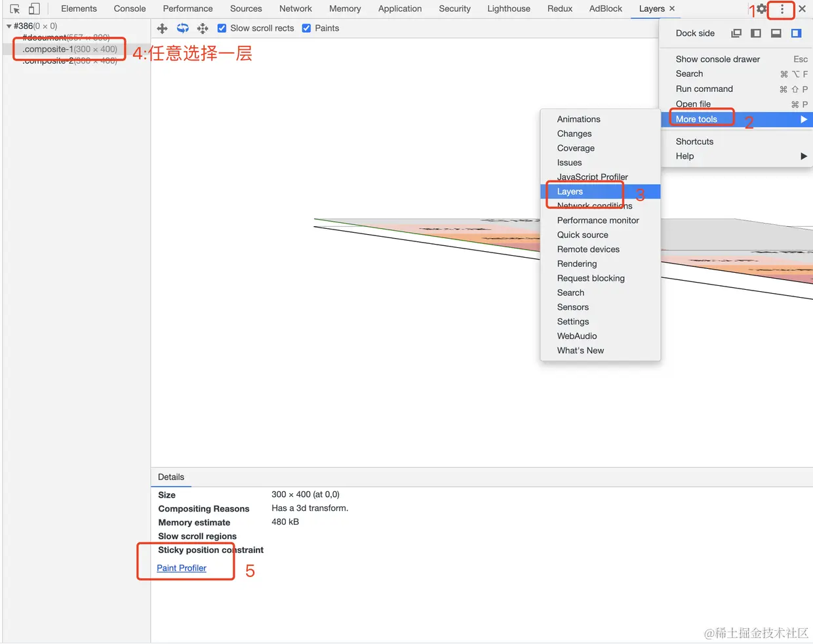Open the Sources tab
Image resolution: width=813 pixels, height=644 pixels.
pyautogui.click(x=246, y=9)
